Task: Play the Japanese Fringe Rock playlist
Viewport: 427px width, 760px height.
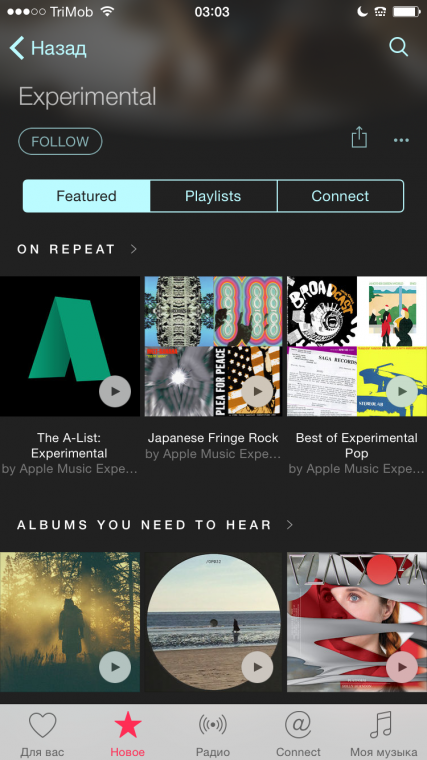Action: click(257, 391)
